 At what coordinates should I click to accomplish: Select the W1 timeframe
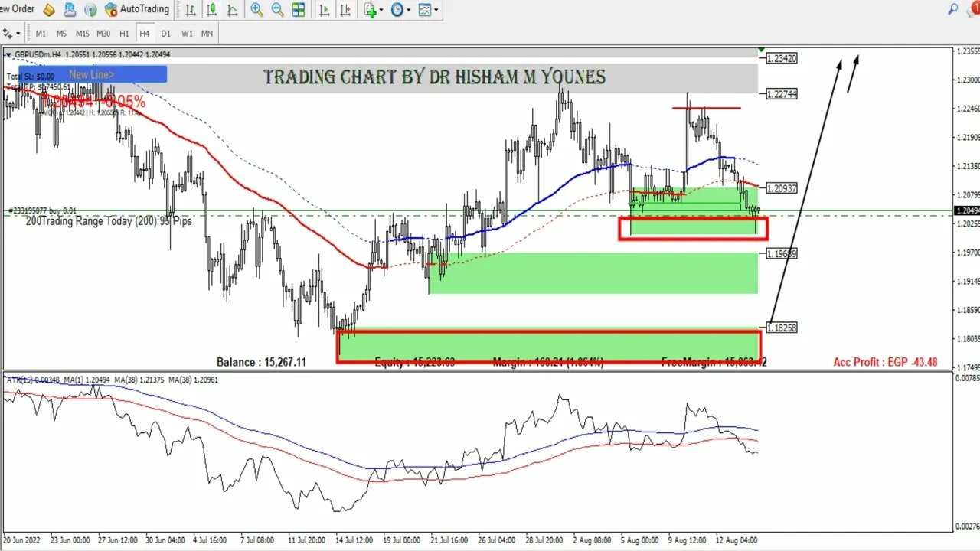(187, 34)
